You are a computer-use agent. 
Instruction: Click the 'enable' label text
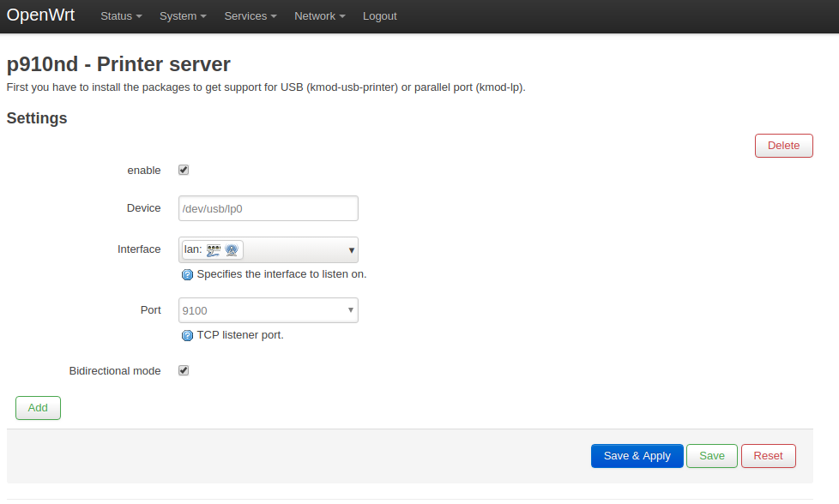click(144, 171)
